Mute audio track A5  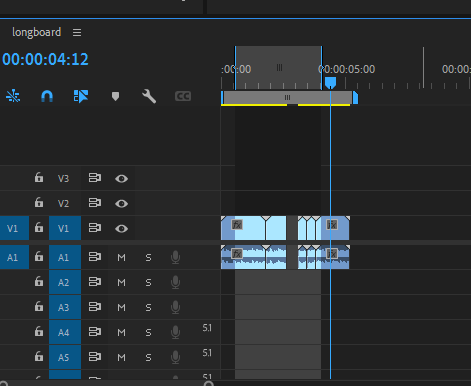(x=121, y=357)
